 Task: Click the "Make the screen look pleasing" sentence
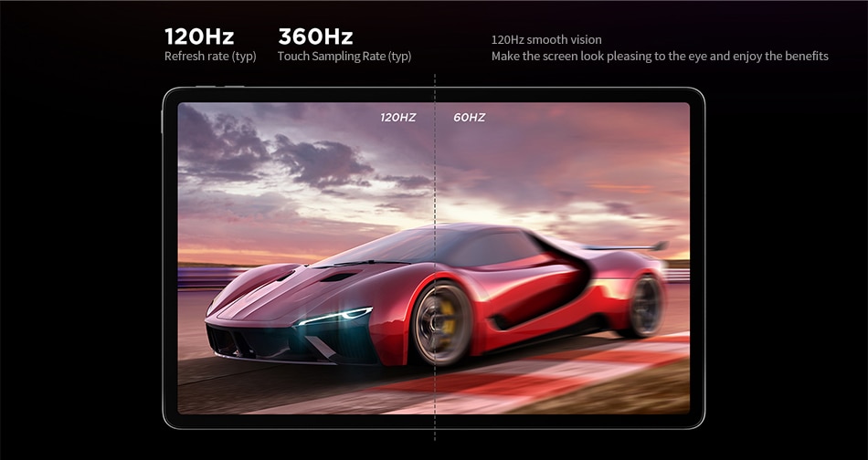click(x=660, y=57)
